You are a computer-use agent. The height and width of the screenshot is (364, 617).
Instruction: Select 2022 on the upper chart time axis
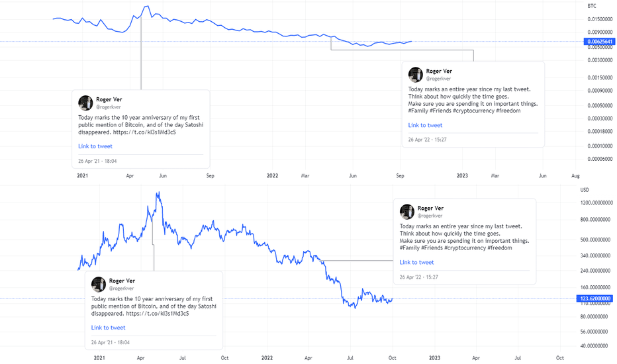(272, 176)
